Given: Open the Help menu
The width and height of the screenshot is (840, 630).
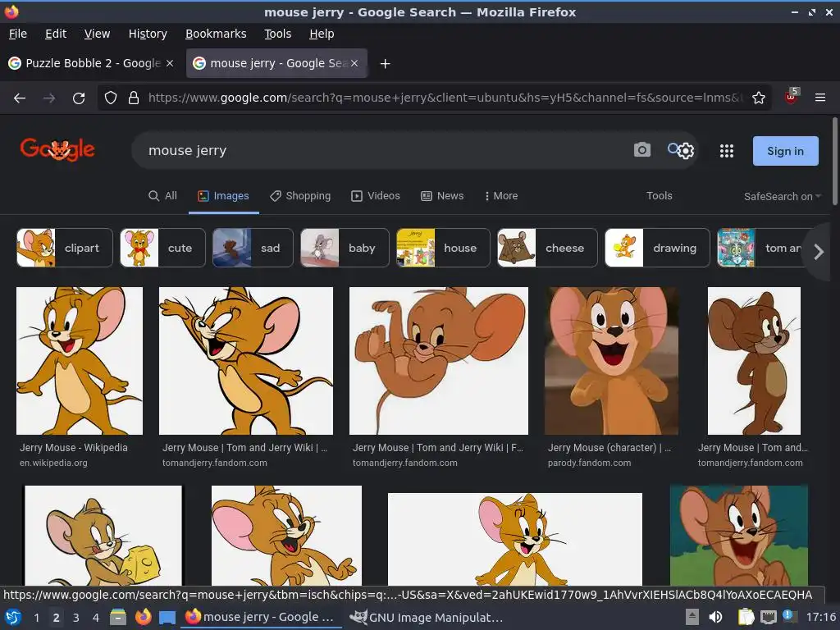Looking at the screenshot, I should [322, 34].
